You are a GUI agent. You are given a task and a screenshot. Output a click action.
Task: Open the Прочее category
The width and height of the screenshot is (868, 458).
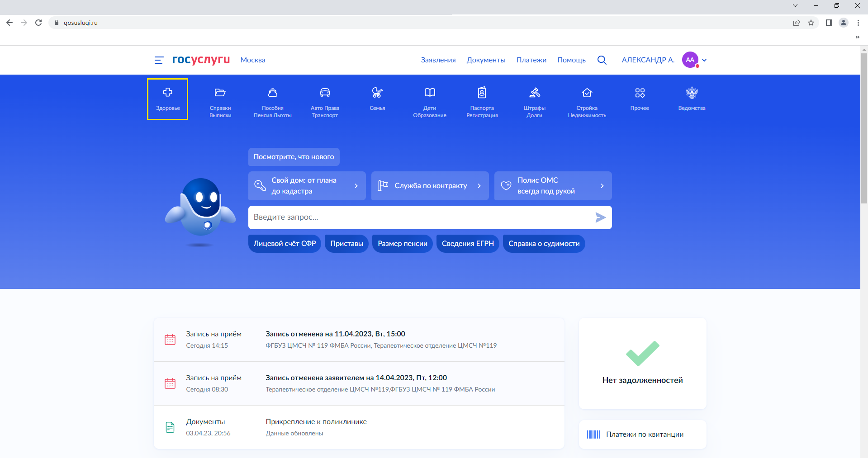(640, 99)
